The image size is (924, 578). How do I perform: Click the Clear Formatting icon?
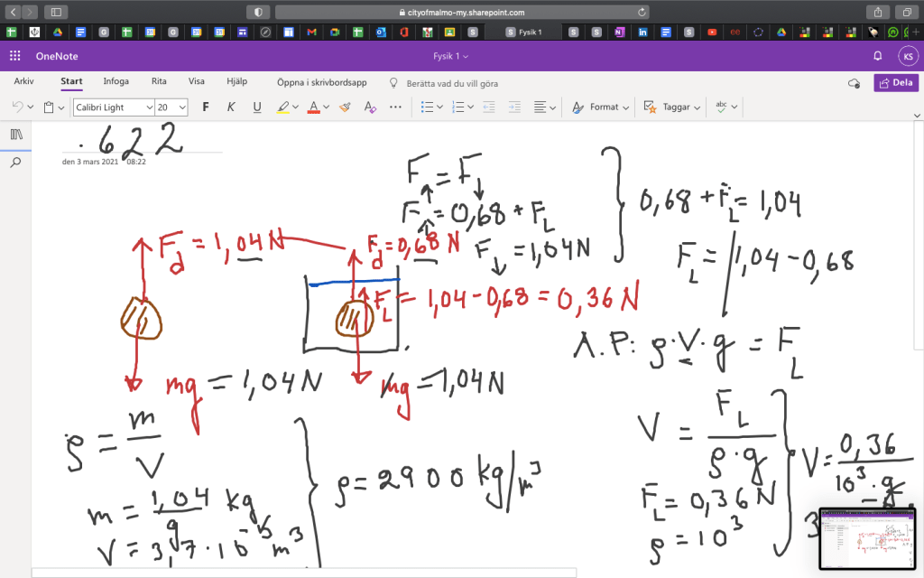[x=369, y=107]
